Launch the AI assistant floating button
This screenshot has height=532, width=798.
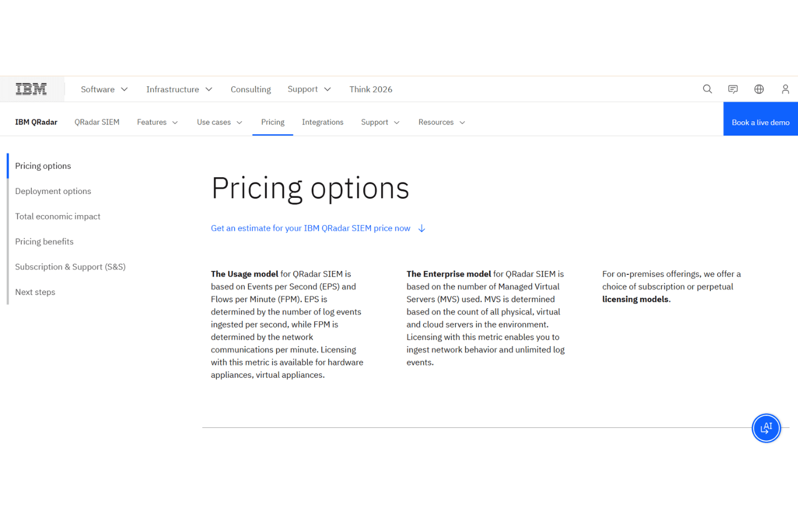[766, 428]
